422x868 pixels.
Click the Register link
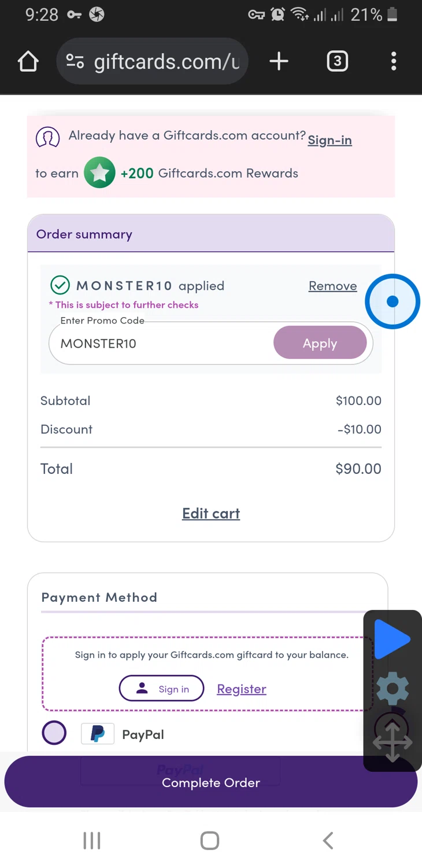click(x=242, y=689)
